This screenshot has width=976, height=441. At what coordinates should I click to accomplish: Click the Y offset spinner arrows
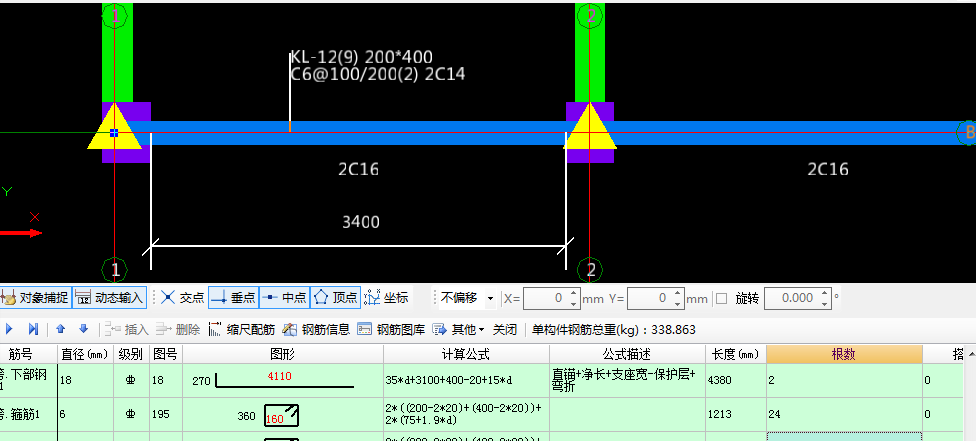(678, 298)
